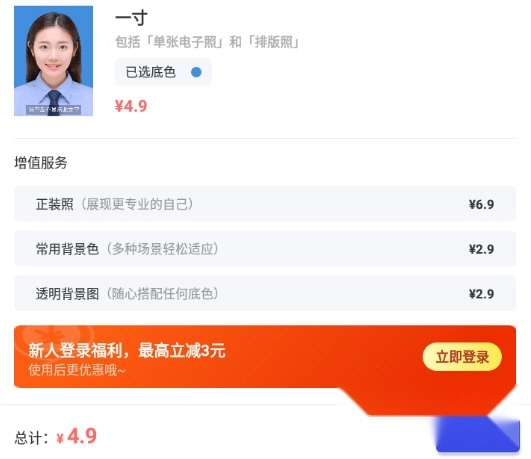Toggle the 透明背景图 add-on service option

coord(265,293)
